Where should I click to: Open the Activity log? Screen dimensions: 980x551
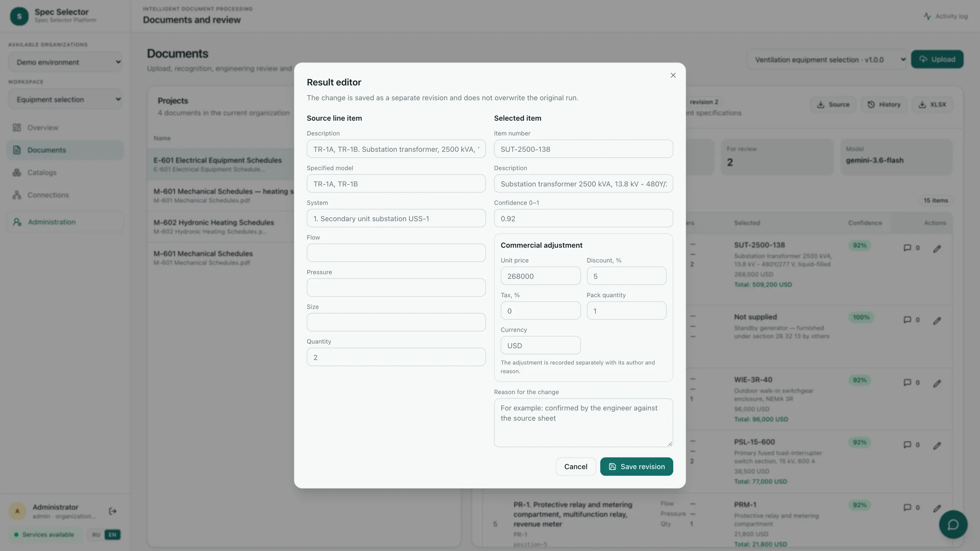click(946, 16)
